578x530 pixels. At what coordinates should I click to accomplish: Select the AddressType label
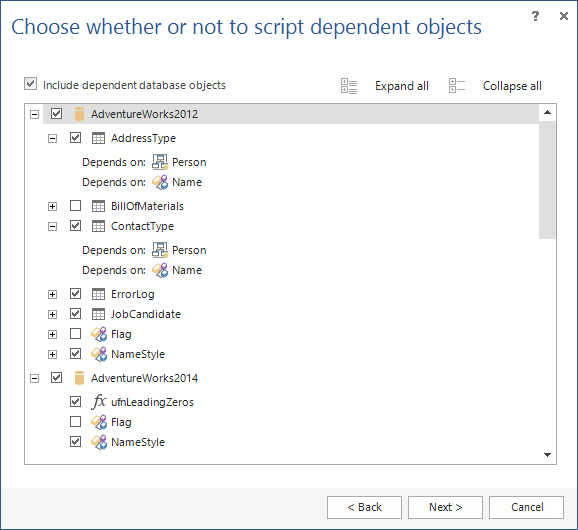[x=143, y=138]
